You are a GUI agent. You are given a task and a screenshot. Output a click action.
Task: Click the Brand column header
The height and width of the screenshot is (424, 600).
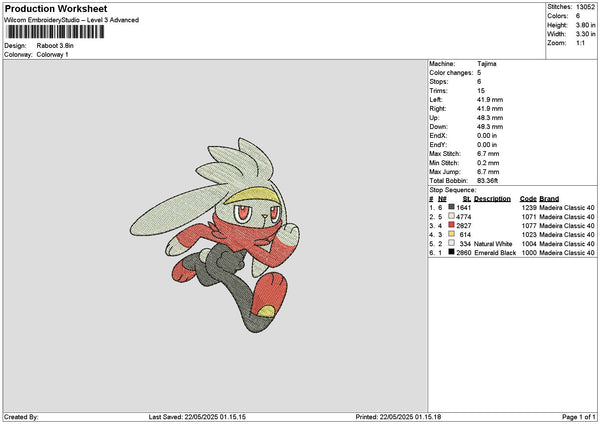pos(549,199)
